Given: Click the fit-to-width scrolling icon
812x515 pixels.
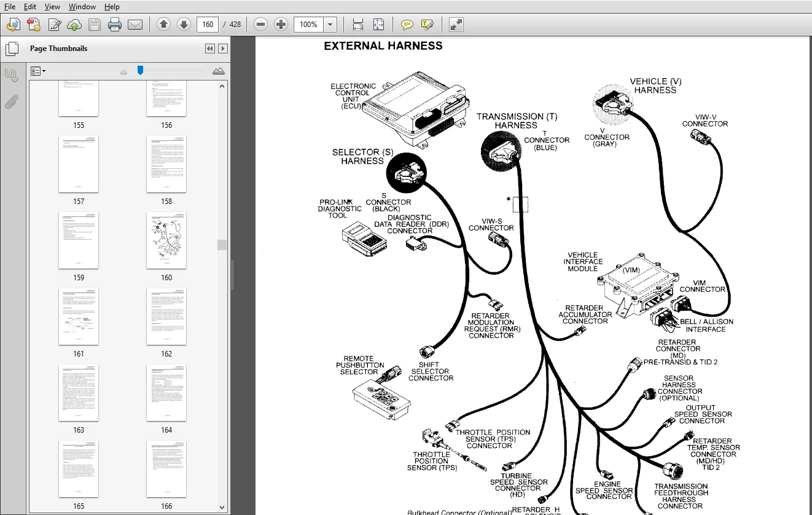Looking at the screenshot, I should 358,25.
